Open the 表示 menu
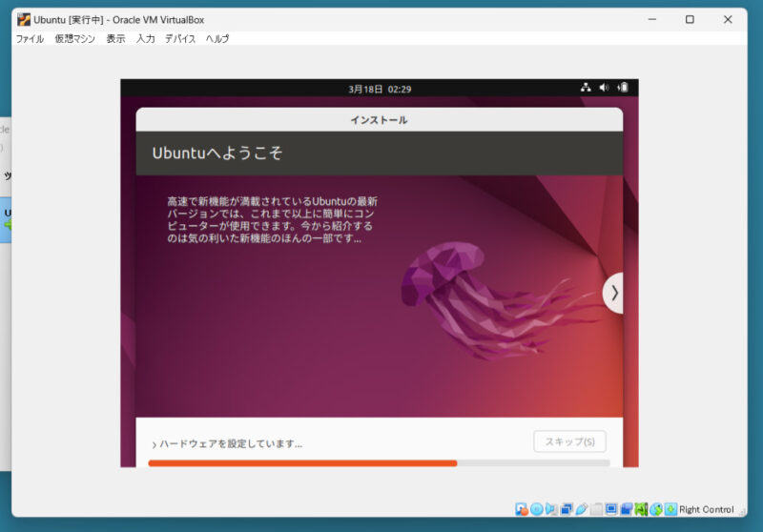Image resolution: width=763 pixels, height=532 pixels. tap(115, 39)
